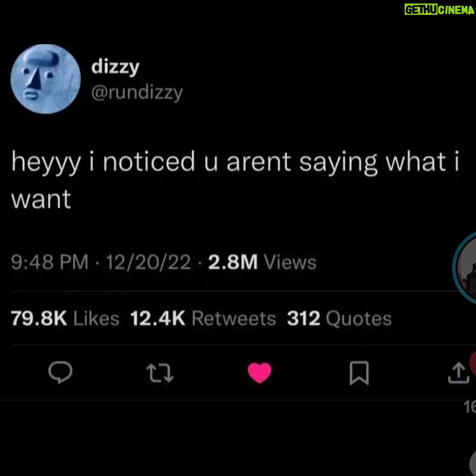Select the tweet text starting with heyyy
This screenshot has height=476, width=476.
(235, 180)
